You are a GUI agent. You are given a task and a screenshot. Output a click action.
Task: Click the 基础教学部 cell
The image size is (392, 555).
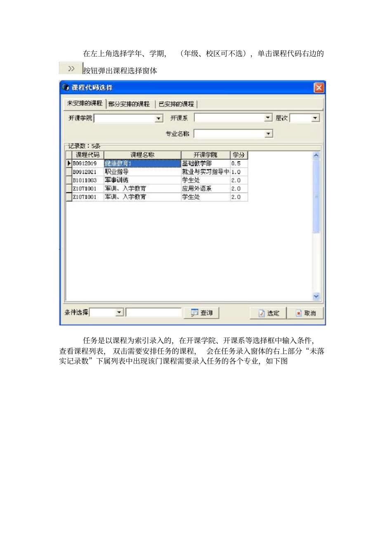coord(205,163)
